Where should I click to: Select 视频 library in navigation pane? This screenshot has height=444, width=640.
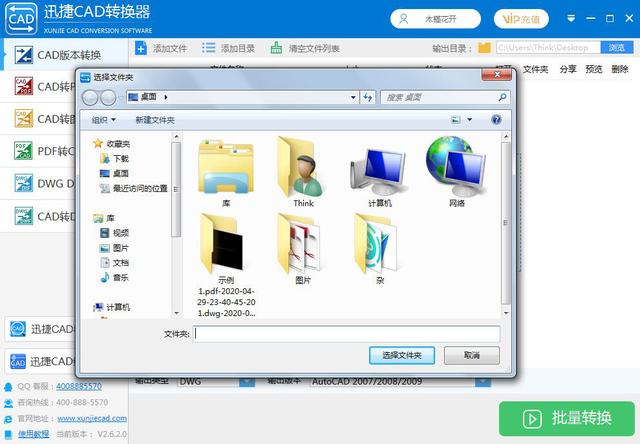pyautogui.click(x=115, y=233)
